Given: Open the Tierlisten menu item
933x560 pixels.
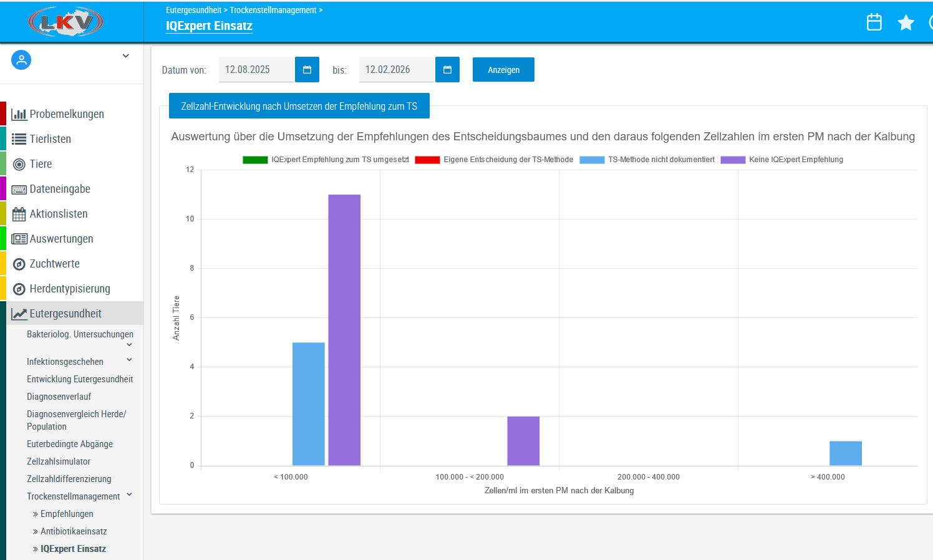Looking at the screenshot, I should [x=50, y=139].
